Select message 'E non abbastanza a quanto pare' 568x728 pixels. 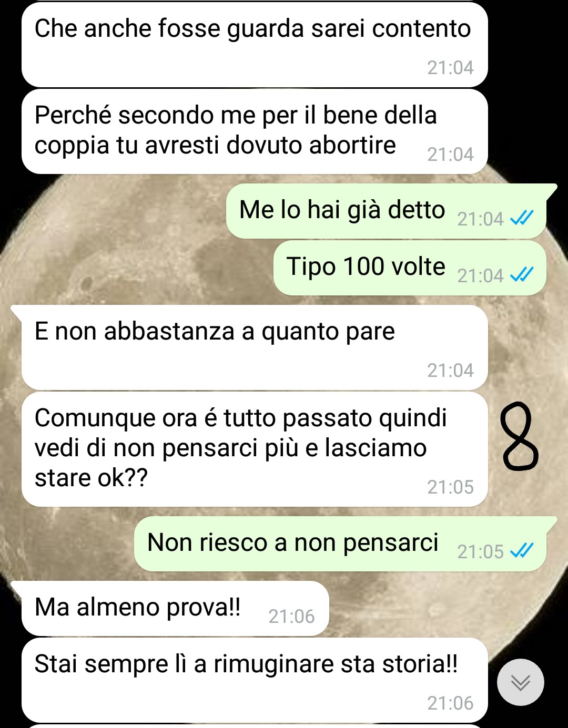pos(255,347)
